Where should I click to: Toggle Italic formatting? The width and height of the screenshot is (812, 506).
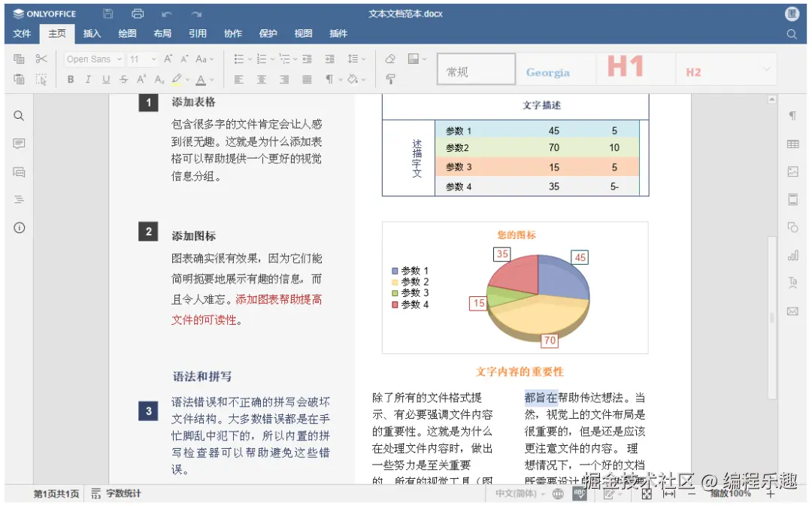(x=88, y=79)
